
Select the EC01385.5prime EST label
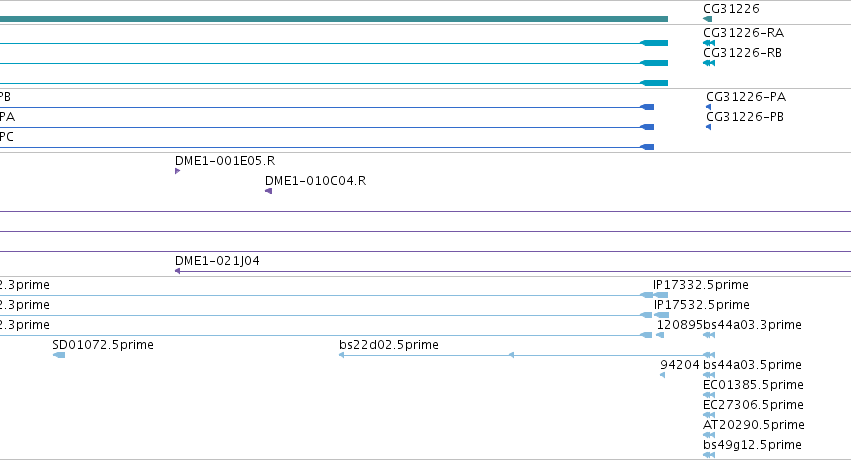pos(753,385)
